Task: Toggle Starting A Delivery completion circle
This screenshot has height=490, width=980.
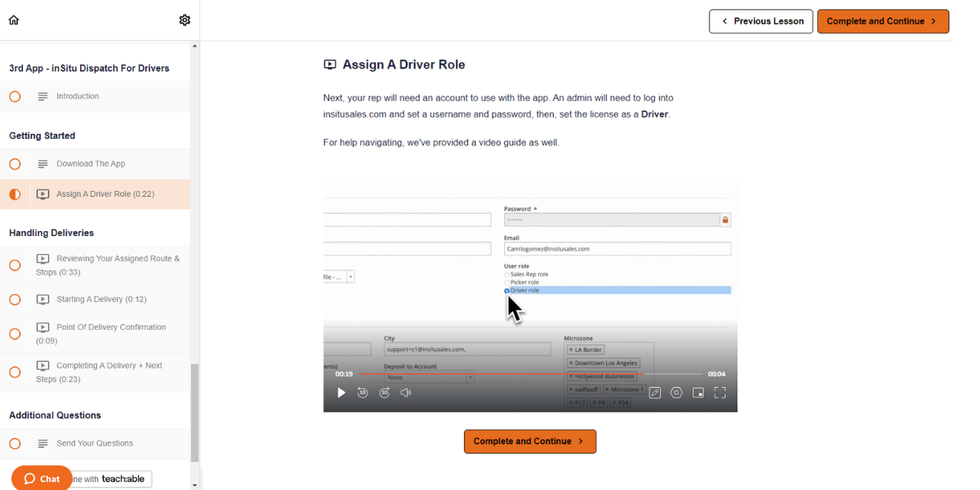Action: click(x=15, y=300)
